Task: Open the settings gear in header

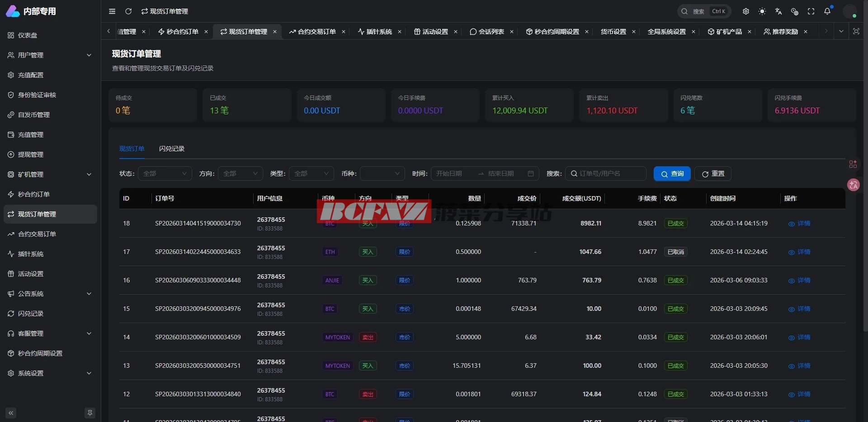Action: point(746,11)
